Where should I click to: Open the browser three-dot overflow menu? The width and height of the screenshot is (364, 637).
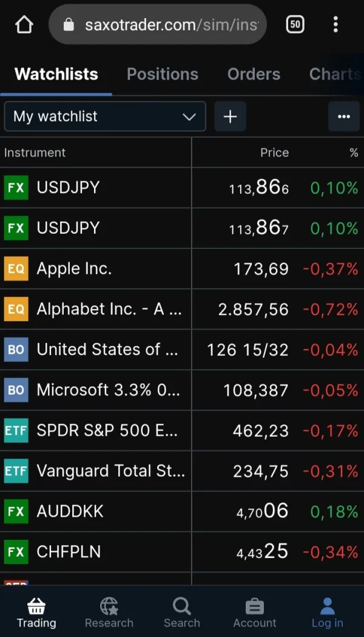pos(335,25)
